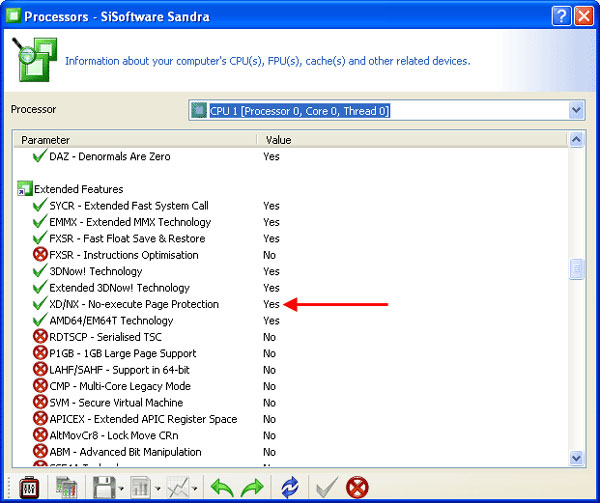
Task: Click the blue Refresh arrows icon
Action: (x=290, y=487)
